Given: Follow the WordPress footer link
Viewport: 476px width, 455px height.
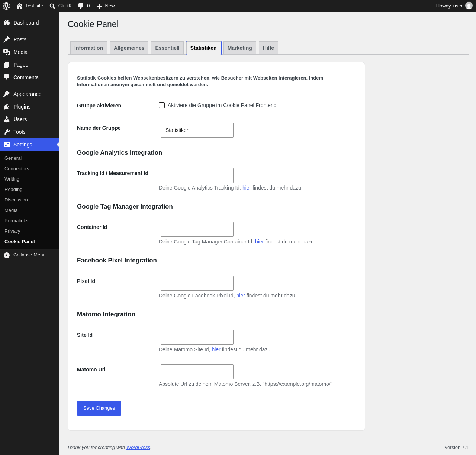Looking at the screenshot, I should click(138, 448).
